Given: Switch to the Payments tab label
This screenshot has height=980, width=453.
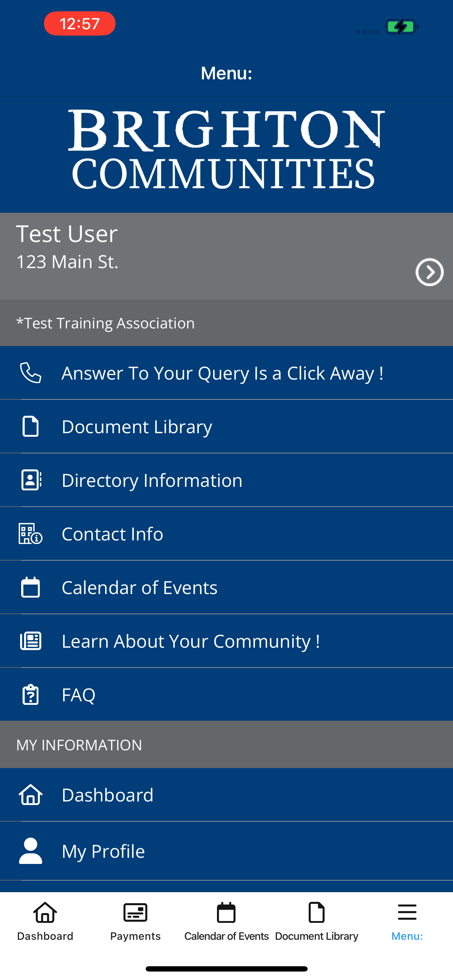Looking at the screenshot, I should (x=135, y=936).
